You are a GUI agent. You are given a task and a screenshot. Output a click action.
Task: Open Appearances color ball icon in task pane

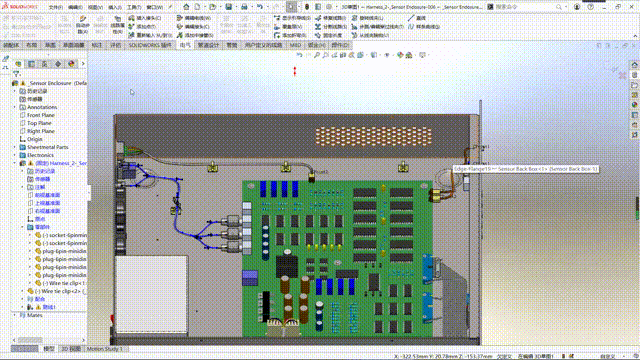click(635, 105)
